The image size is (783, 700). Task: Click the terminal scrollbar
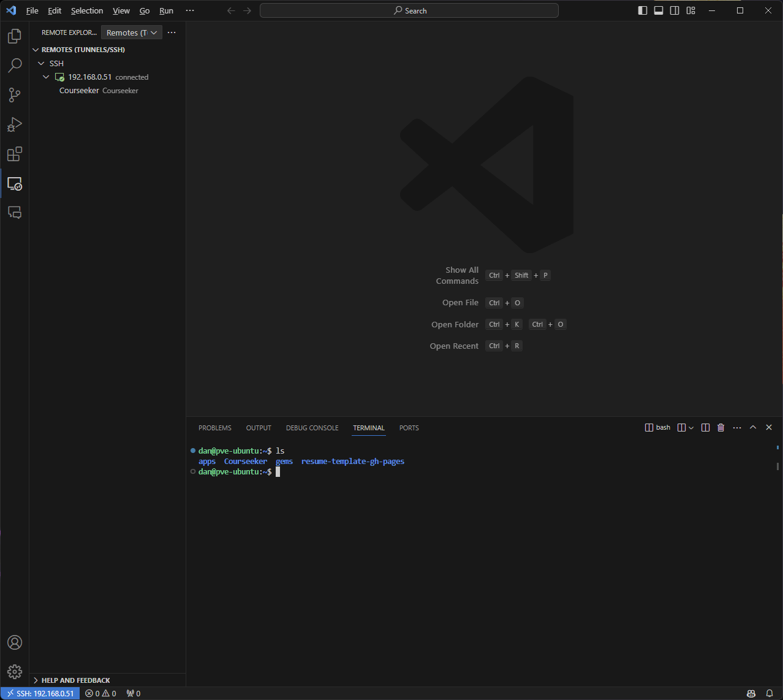778,466
